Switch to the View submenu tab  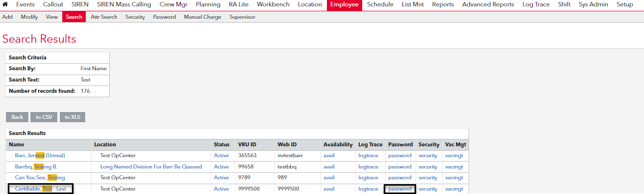(51, 17)
